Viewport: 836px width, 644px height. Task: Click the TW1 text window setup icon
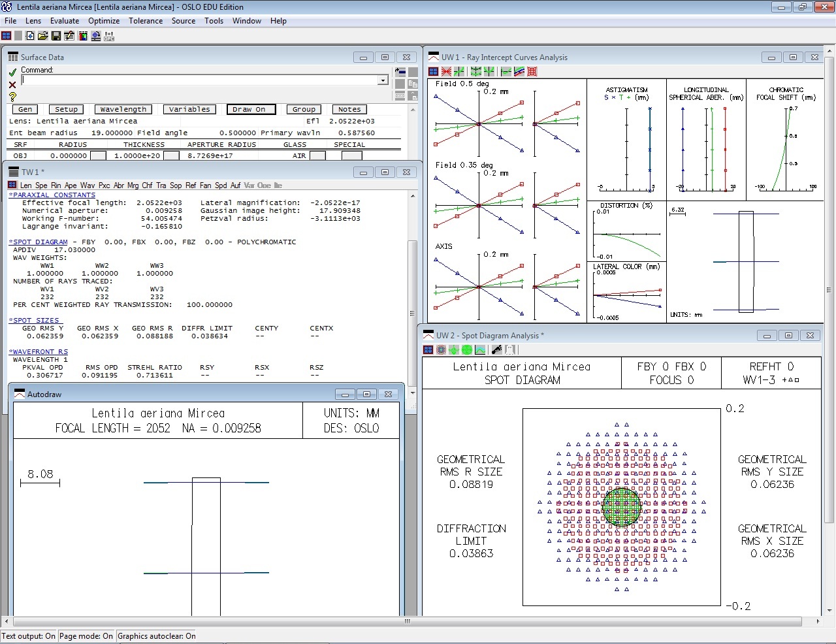(x=12, y=185)
